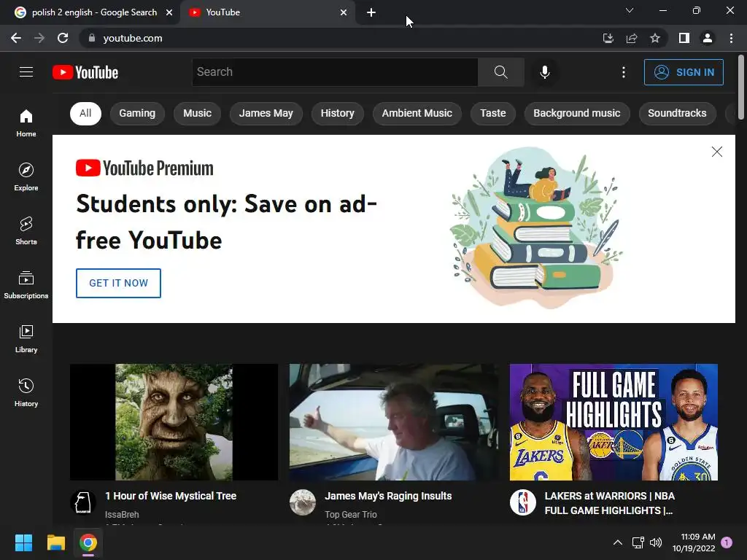Filter by Background music chip
The height and width of the screenshot is (560, 747).
point(577,113)
